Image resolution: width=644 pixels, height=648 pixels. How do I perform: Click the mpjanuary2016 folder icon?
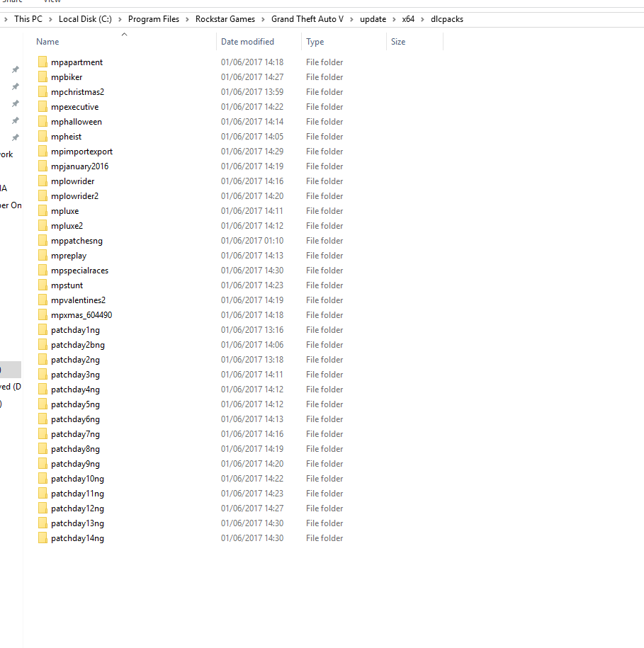coord(43,166)
